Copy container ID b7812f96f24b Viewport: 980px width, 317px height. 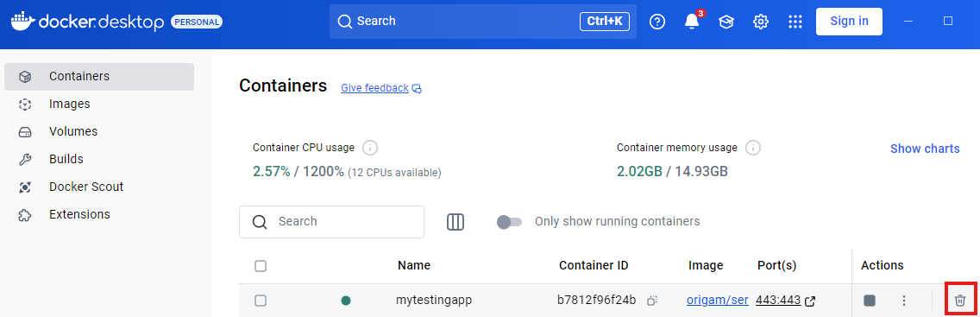click(x=652, y=301)
